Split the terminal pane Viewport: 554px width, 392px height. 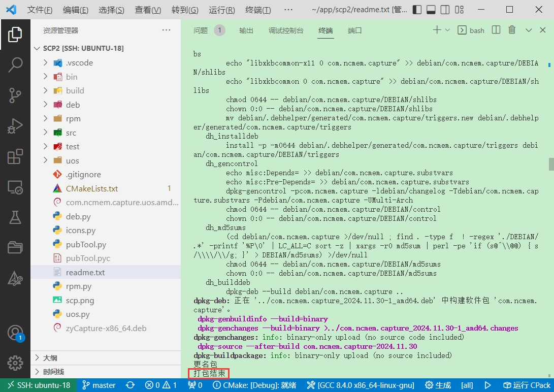[496, 30]
